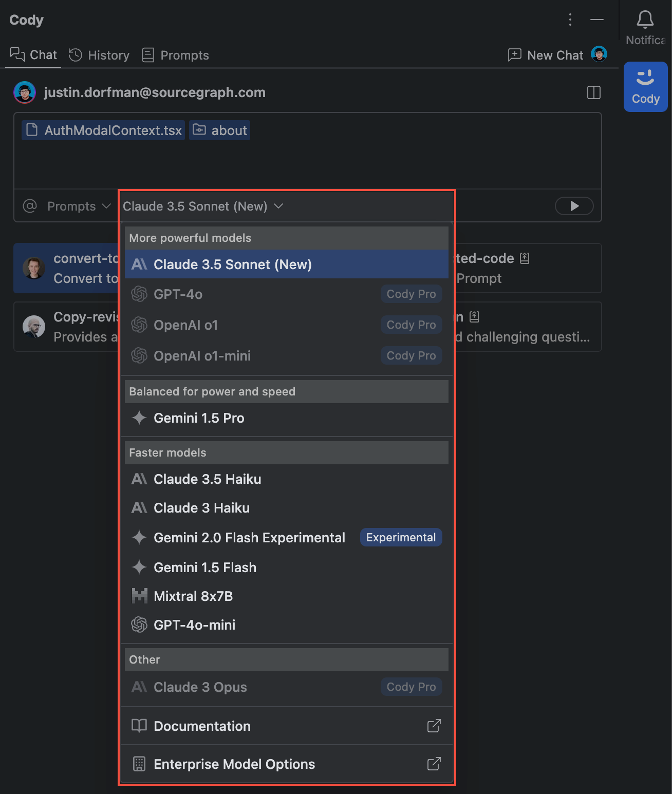Click the @ mention context icon
672x794 pixels.
tap(30, 206)
